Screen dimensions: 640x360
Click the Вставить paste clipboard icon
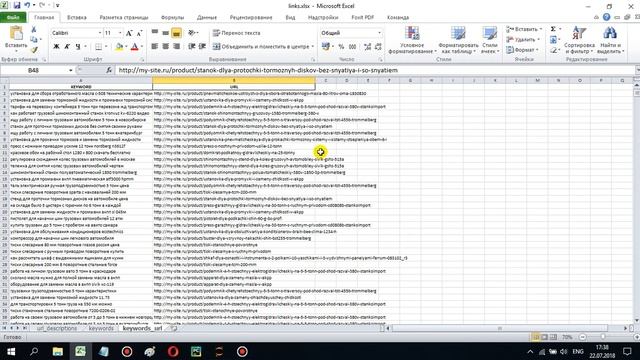16,33
